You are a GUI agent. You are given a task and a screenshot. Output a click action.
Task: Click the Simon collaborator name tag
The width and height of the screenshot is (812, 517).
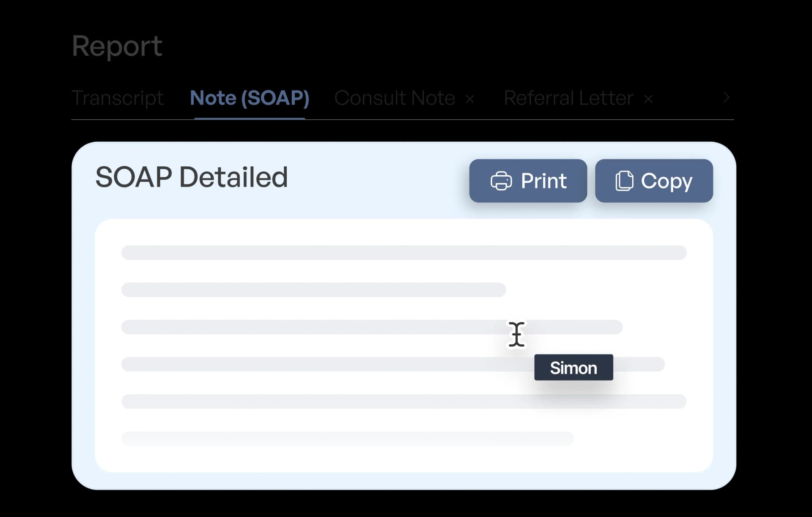(573, 368)
